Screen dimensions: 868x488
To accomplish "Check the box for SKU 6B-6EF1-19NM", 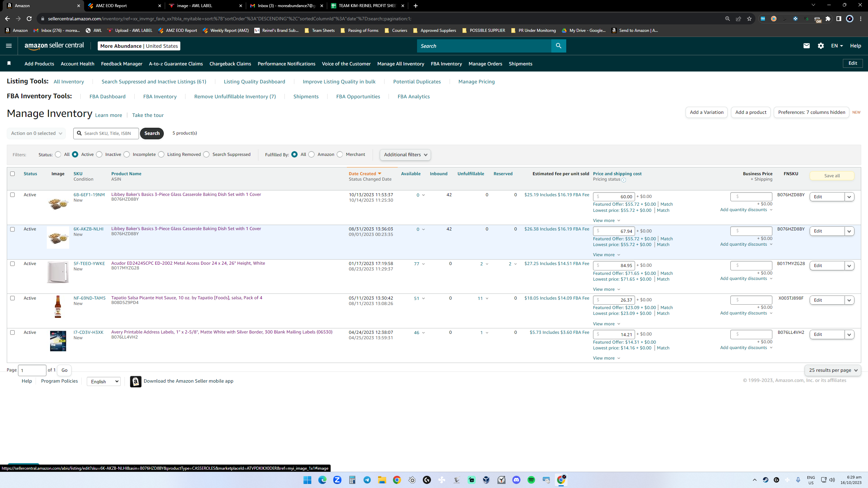I will (x=13, y=195).
